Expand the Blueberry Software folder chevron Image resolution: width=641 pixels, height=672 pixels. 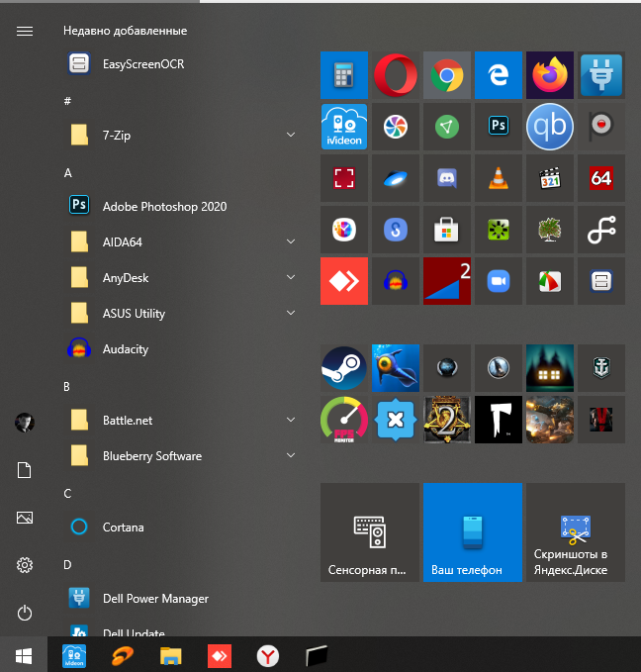tap(291, 455)
